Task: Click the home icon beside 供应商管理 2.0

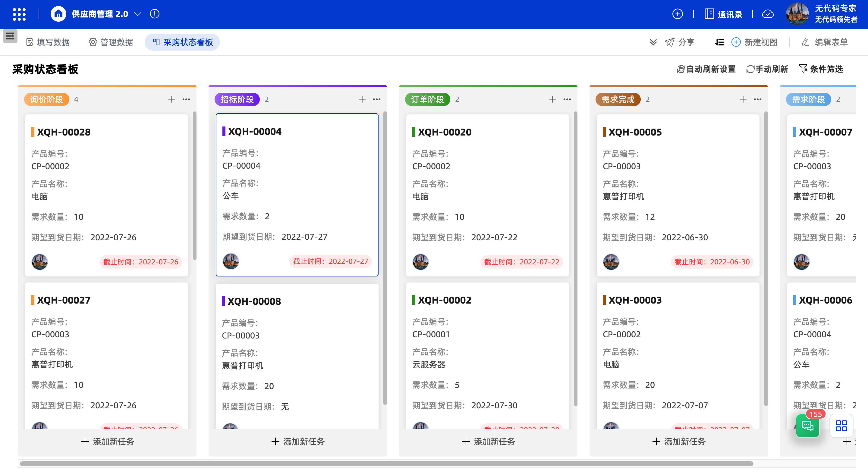Action: pos(58,14)
